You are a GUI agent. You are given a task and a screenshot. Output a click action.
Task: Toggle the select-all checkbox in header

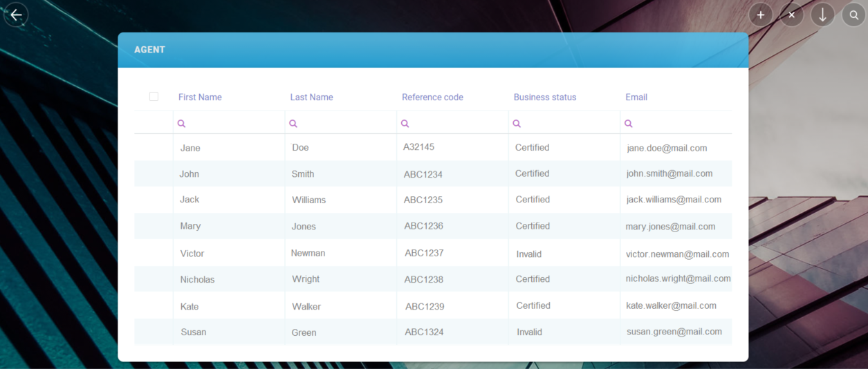(x=154, y=97)
